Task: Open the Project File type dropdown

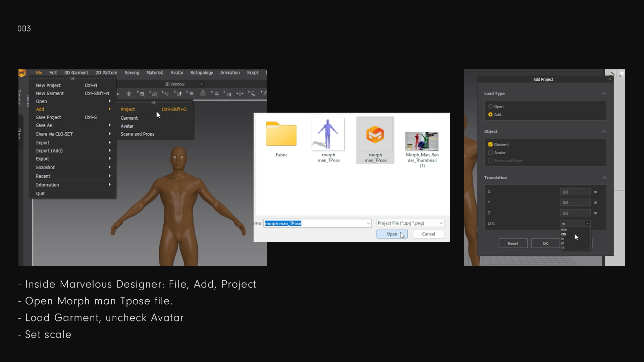Action: (410, 223)
